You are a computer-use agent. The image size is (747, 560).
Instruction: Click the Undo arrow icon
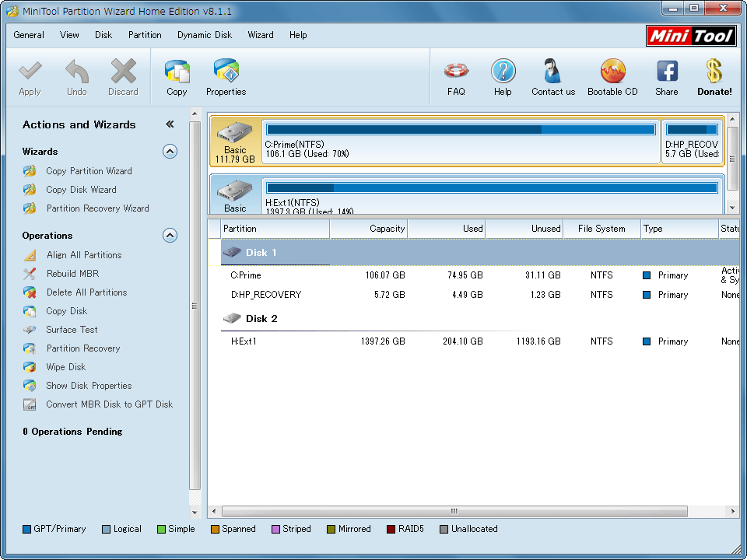(77, 72)
